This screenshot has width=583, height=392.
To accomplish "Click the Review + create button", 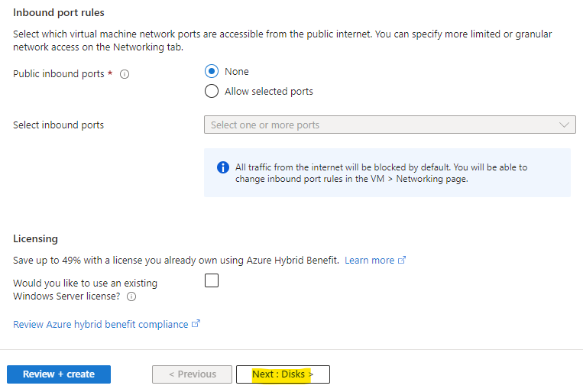I will coord(59,374).
